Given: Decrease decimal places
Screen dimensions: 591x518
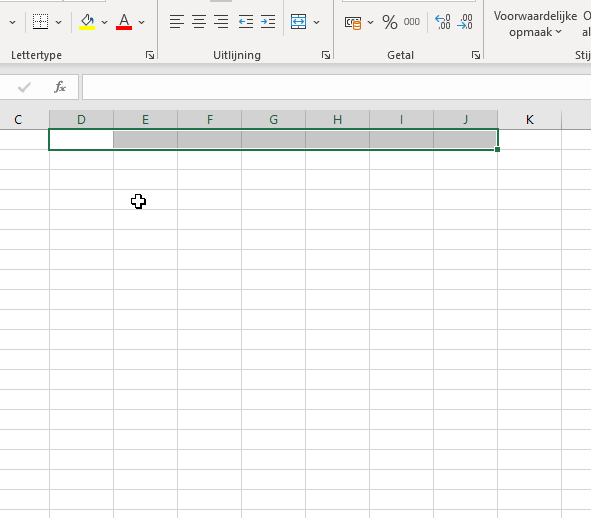Looking at the screenshot, I should 465,22.
